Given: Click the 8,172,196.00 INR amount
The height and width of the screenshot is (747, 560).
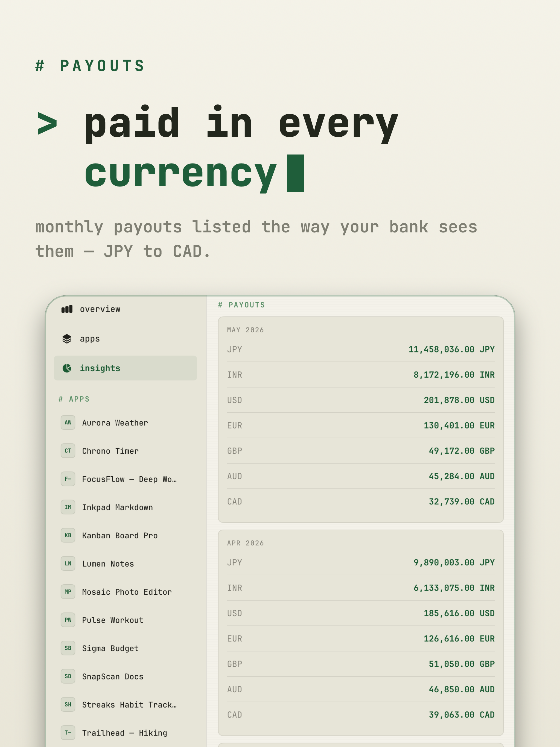Looking at the screenshot, I should point(454,375).
